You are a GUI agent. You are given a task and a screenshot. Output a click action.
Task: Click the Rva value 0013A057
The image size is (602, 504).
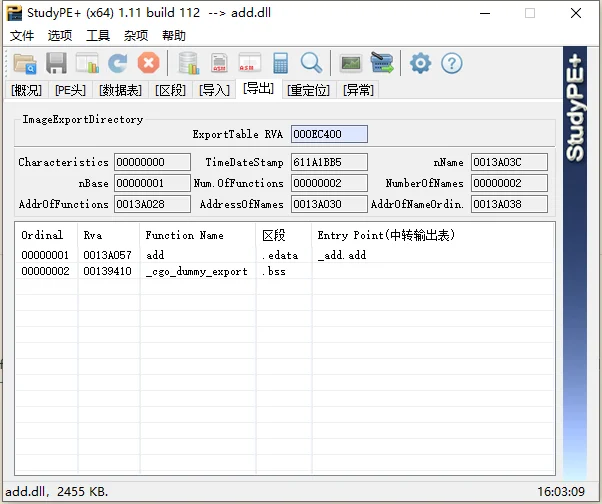108,255
